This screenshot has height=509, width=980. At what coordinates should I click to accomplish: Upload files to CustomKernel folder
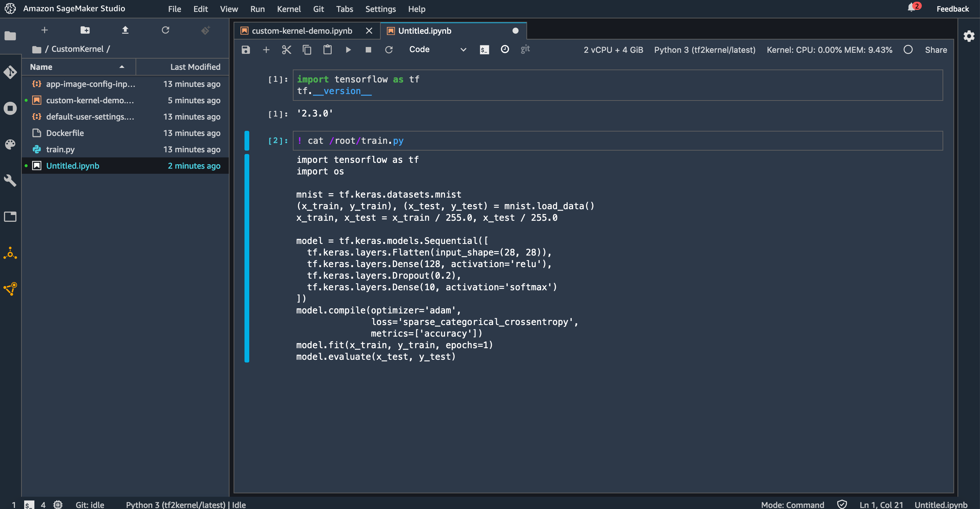[125, 30]
